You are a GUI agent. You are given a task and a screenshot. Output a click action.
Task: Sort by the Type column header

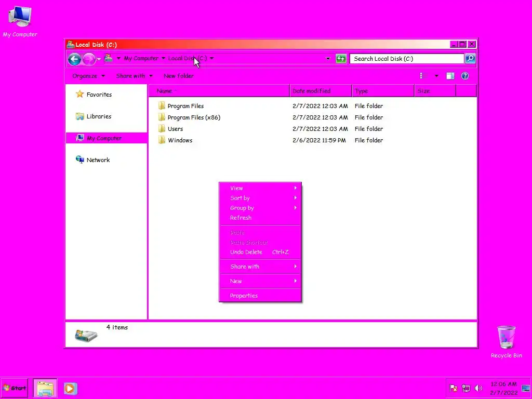(x=383, y=91)
